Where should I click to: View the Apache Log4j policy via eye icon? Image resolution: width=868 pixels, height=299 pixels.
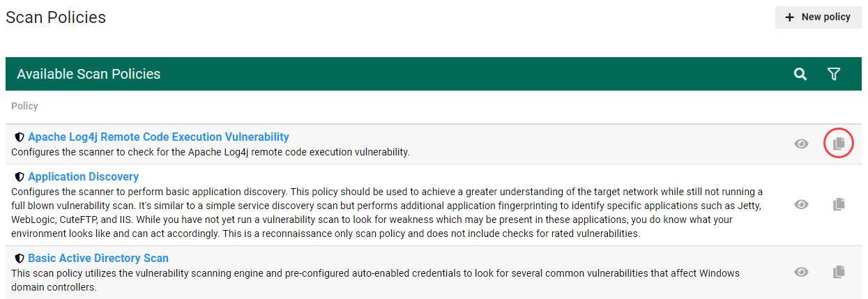pyautogui.click(x=802, y=144)
